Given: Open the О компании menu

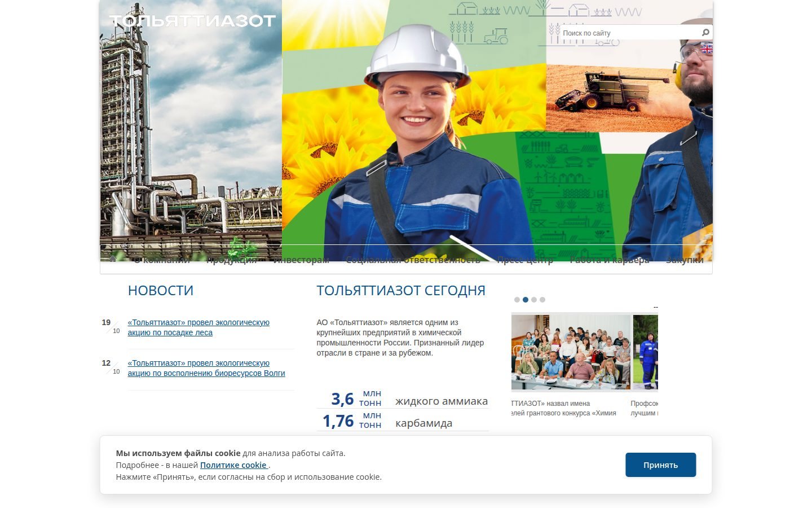Looking at the screenshot, I should point(162,260).
